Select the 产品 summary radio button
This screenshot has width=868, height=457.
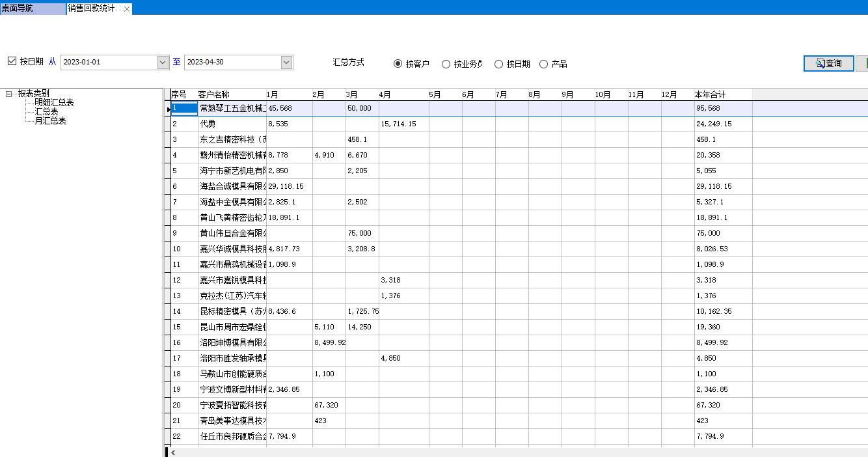pyautogui.click(x=545, y=63)
